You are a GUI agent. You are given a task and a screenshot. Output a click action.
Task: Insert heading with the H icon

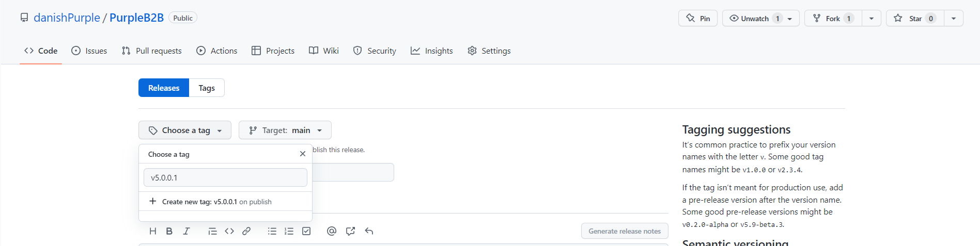(x=153, y=231)
